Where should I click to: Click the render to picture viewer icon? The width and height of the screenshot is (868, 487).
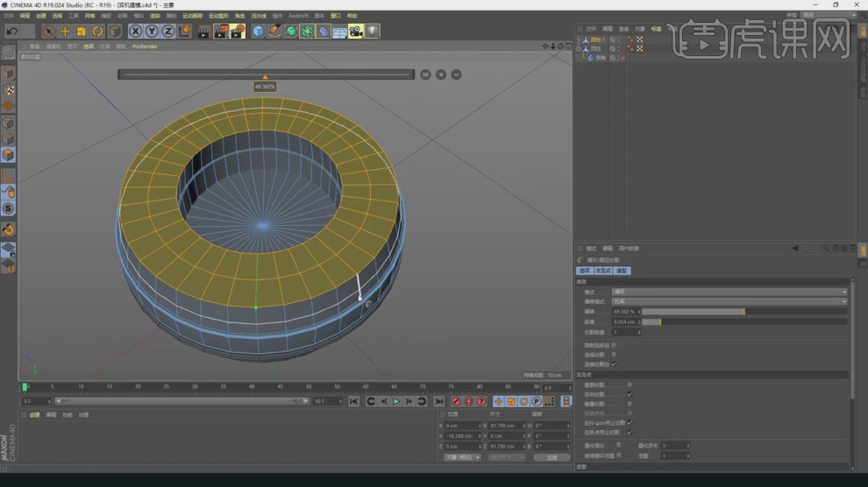220,32
